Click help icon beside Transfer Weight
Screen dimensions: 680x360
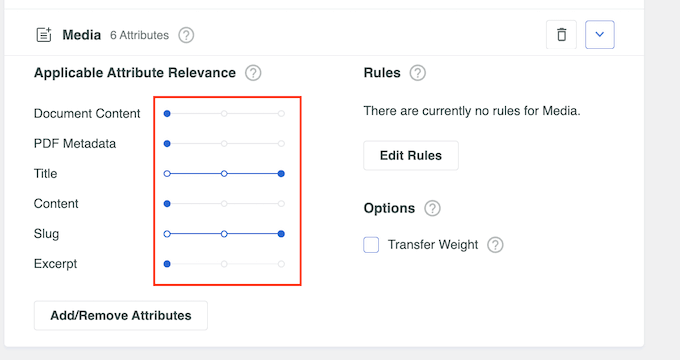click(x=495, y=245)
